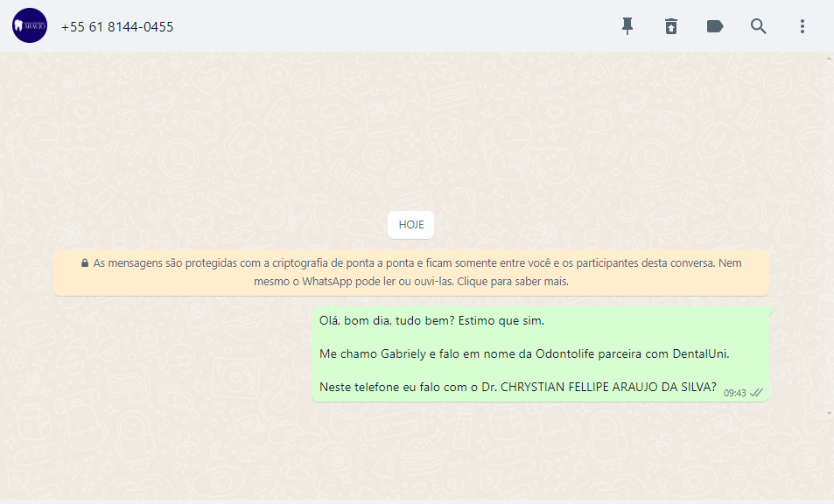Viewport: 834px width, 504px height.
Task: Click the line mentioning Odontolife and DentalUni
Action: (x=524, y=353)
